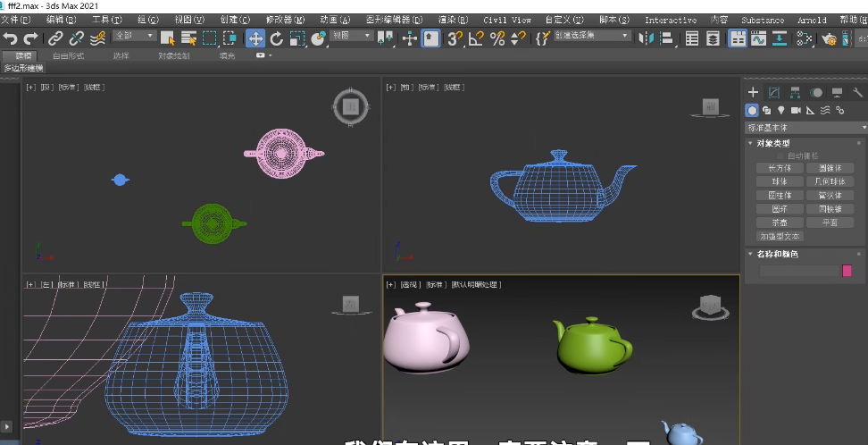Viewport: 868px width, 445px height.
Task: Toggle the angle snap button
Action: coord(476,38)
